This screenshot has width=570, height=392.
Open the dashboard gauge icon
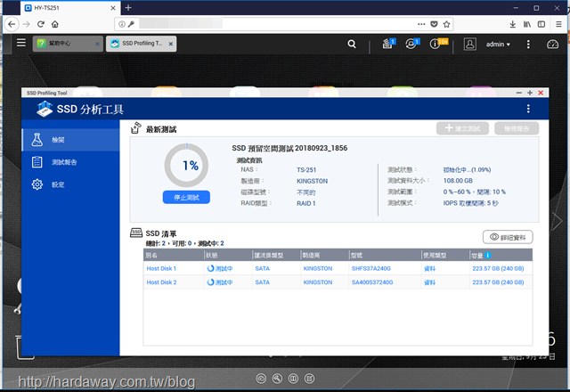[x=552, y=44]
